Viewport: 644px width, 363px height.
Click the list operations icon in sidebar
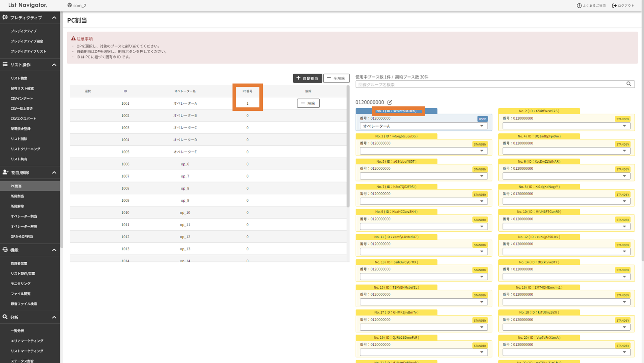pyautogui.click(x=5, y=64)
